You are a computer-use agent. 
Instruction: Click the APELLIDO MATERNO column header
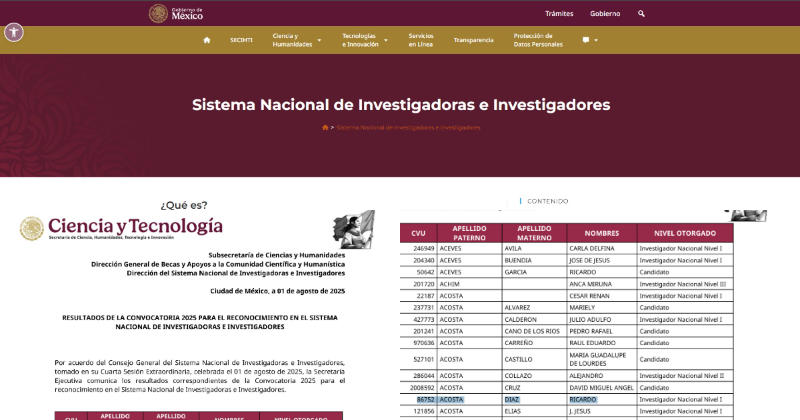[534, 233]
